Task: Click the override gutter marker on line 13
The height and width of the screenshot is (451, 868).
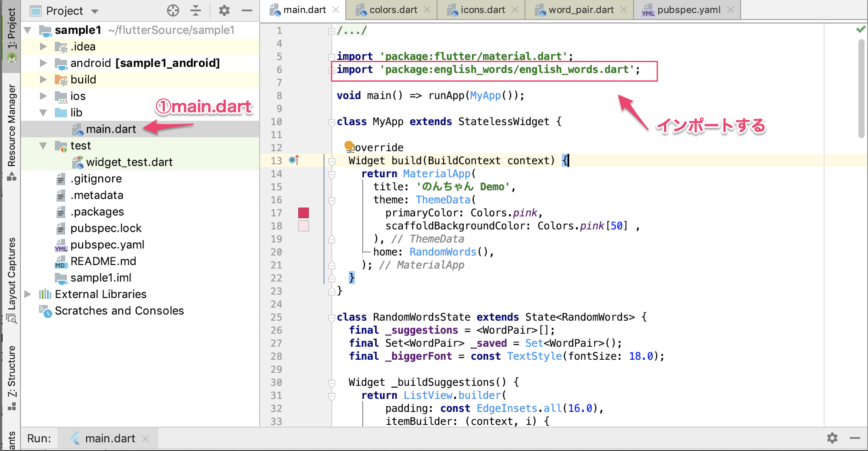Action: point(294,160)
